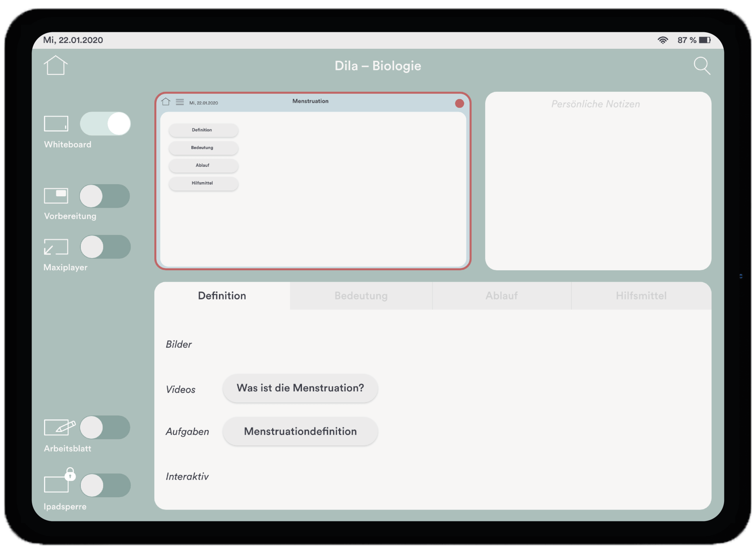Open the Menstruationdefinition task
The width and height of the screenshot is (756, 552).
click(x=300, y=432)
